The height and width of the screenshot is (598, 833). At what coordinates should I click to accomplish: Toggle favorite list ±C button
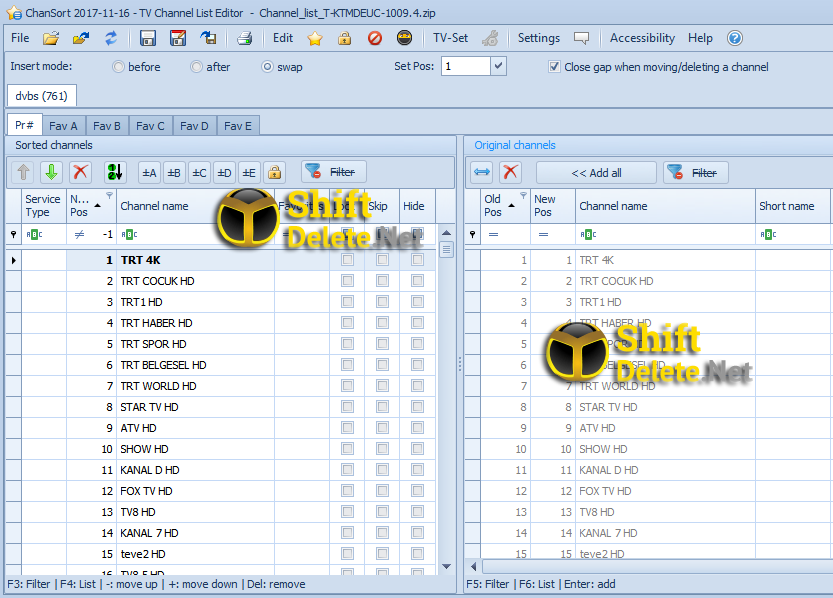click(199, 173)
